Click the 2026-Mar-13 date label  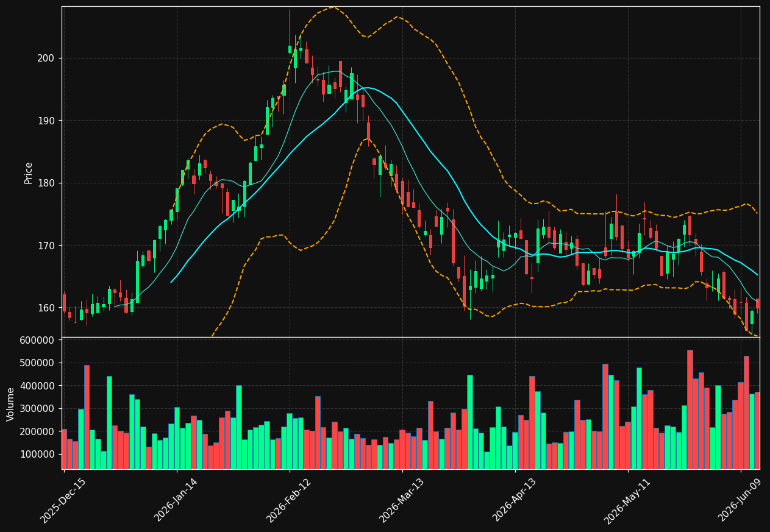click(402, 500)
